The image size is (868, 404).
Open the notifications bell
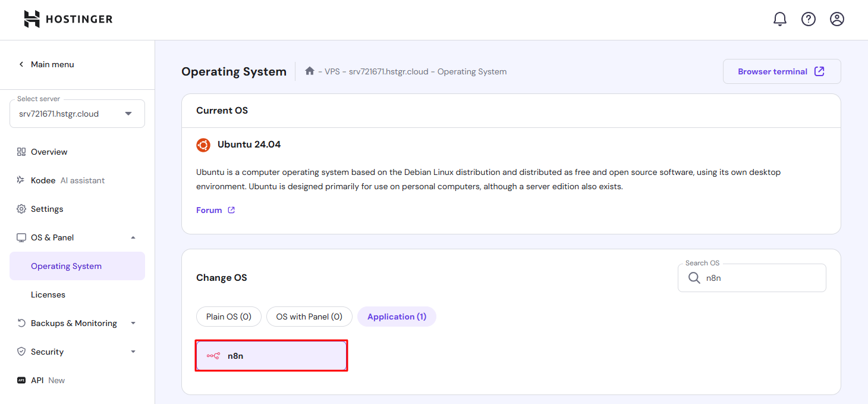point(779,18)
